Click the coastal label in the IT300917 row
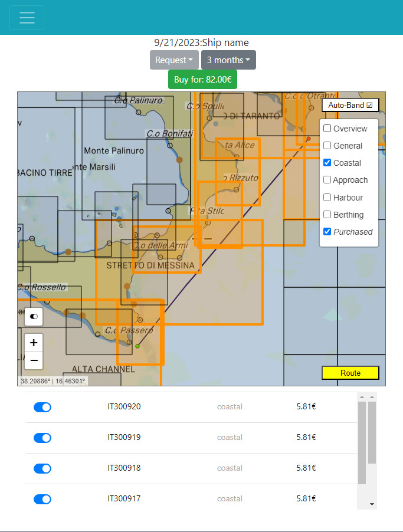 pos(230,499)
